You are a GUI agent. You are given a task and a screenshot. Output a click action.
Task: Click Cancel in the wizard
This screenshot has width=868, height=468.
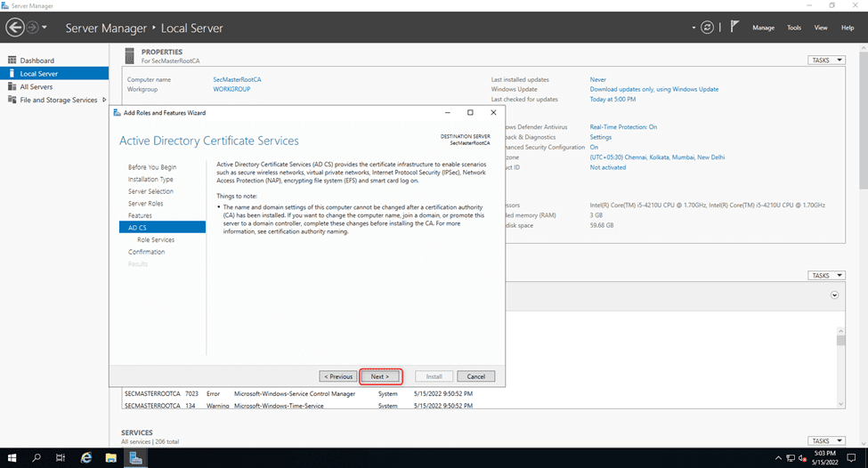click(476, 376)
